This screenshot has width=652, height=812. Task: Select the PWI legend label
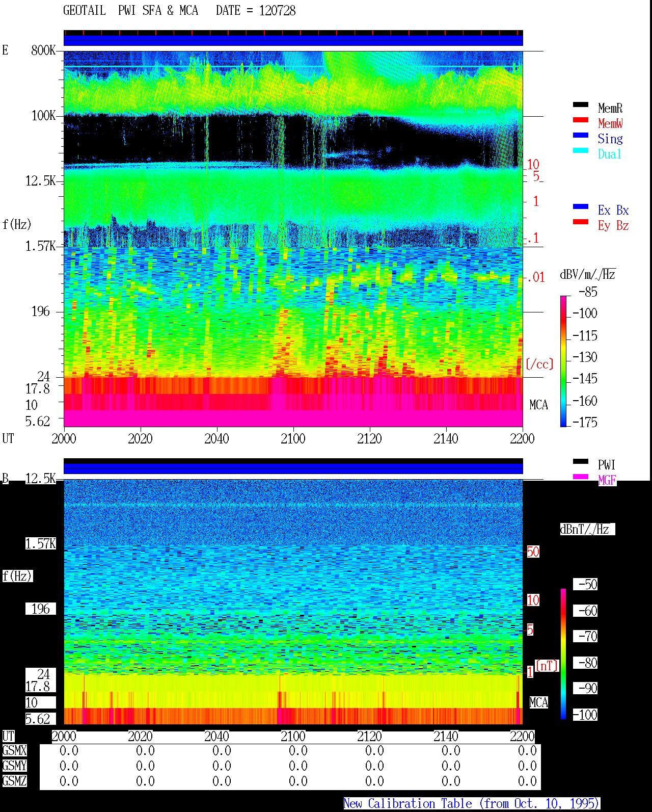pyautogui.click(x=607, y=465)
